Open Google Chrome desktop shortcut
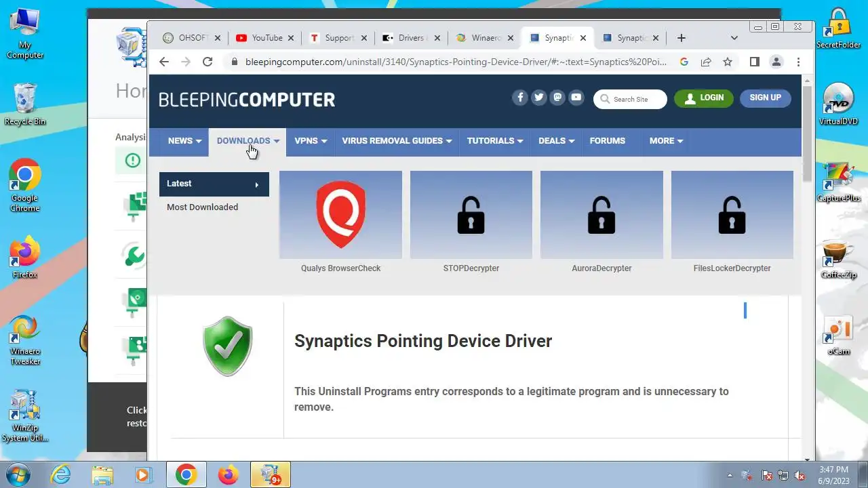868x488 pixels. [25, 185]
